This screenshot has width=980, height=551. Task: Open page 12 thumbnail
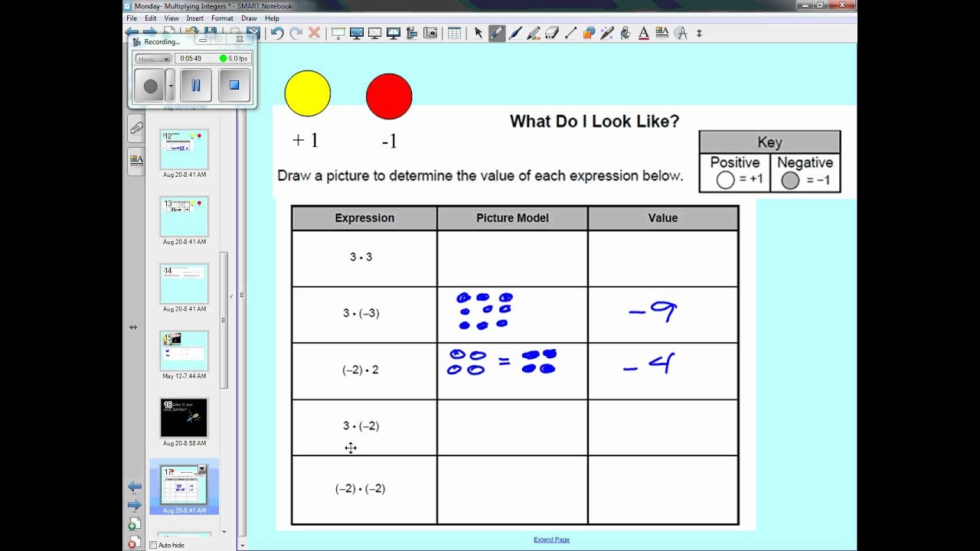(x=184, y=149)
